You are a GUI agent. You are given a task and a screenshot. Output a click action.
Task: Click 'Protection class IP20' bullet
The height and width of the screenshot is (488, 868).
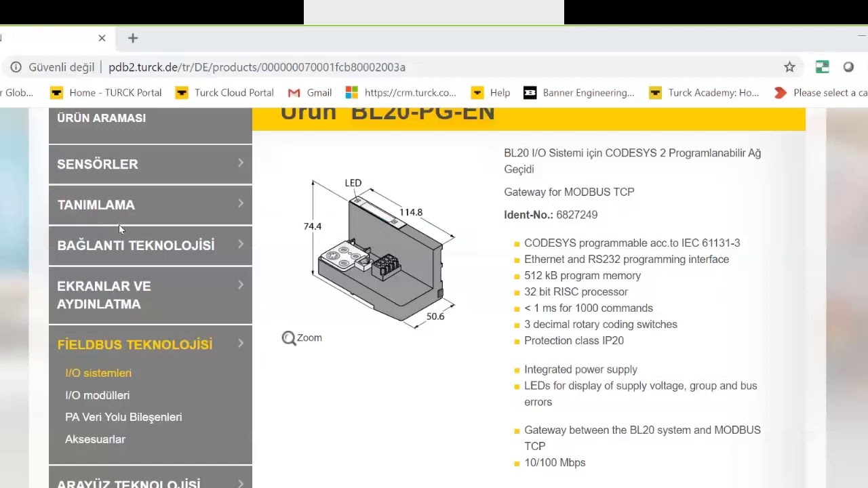click(574, 341)
